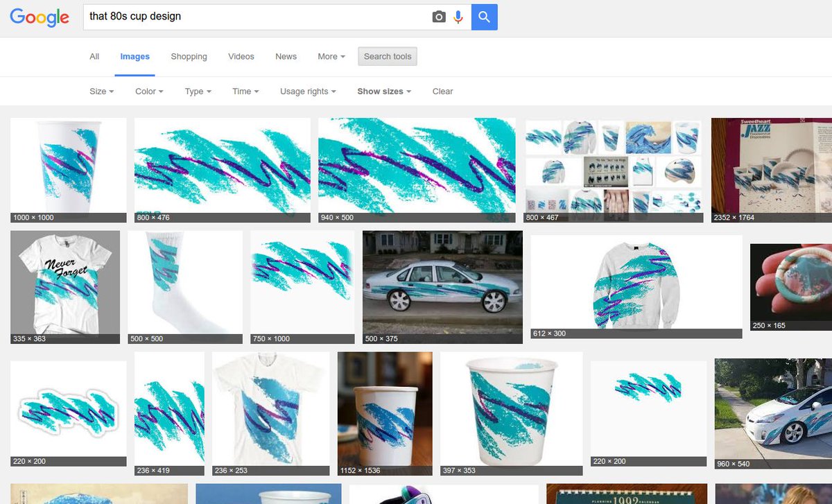This screenshot has width=832, height=504.
Task: Open the 220 × 200 small centered pattern image
Action: coord(649,413)
